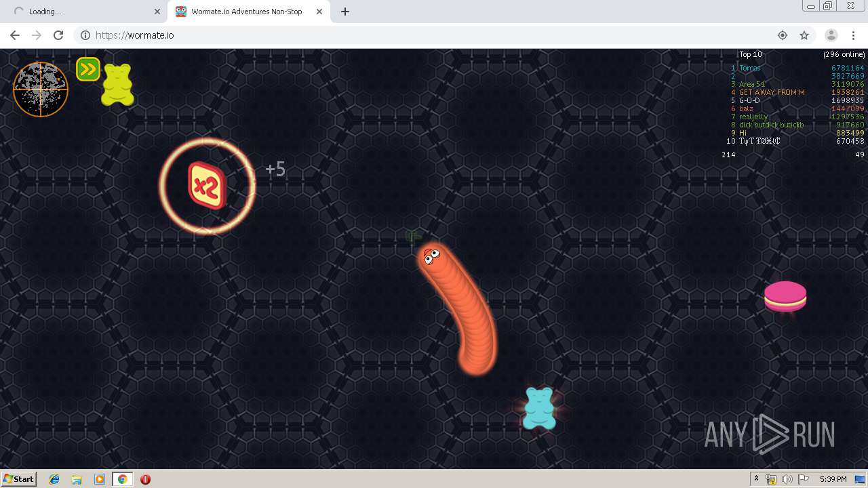This screenshot has width=868, height=488.
Task: Click the green speed boost arrows icon
Action: click(88, 69)
